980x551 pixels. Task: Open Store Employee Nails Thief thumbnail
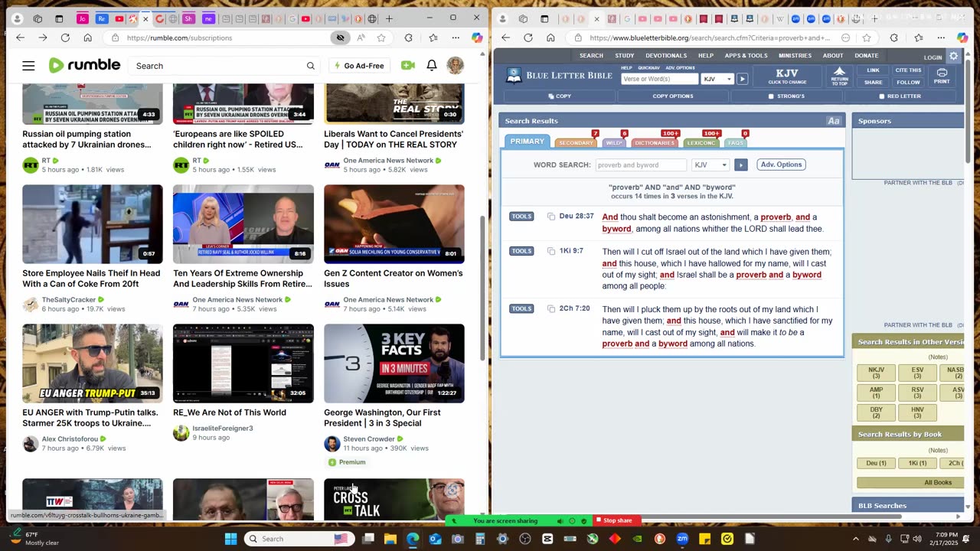coord(93,224)
